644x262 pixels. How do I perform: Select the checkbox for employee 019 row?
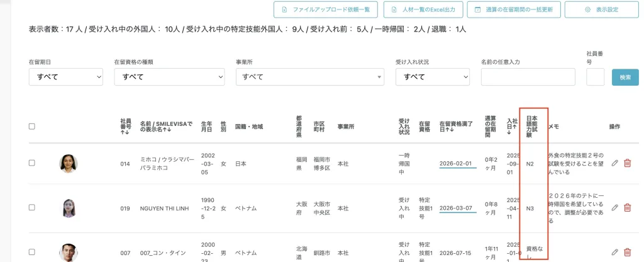pyautogui.click(x=32, y=208)
